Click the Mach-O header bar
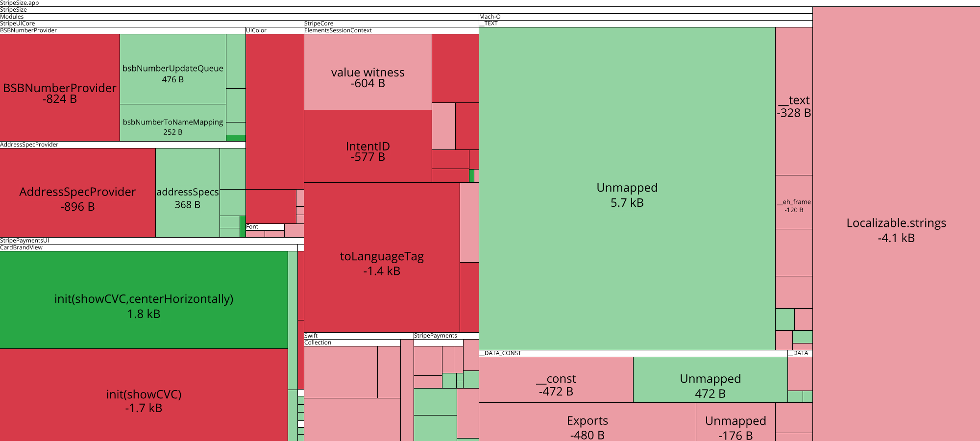This screenshot has width=980, height=441. coord(646,17)
